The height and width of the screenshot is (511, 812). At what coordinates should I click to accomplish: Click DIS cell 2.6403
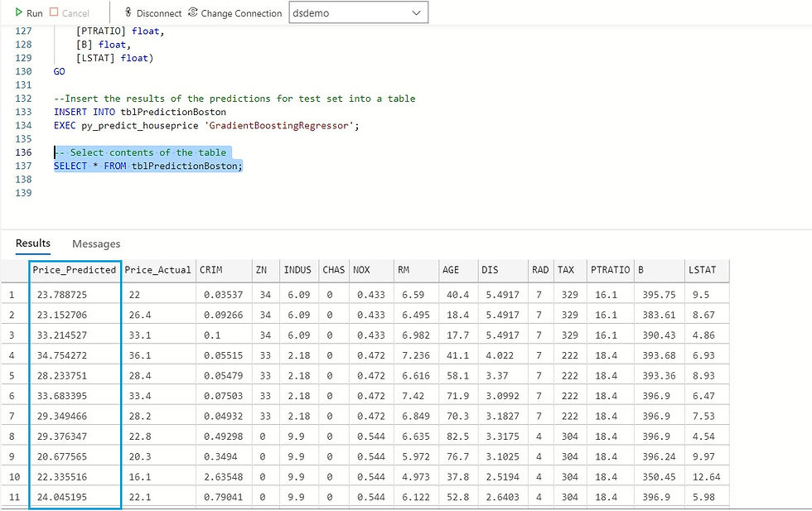[x=504, y=497]
